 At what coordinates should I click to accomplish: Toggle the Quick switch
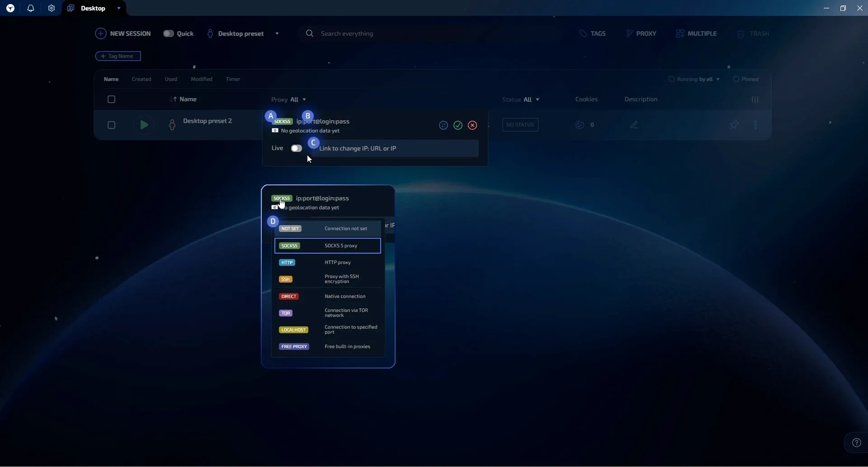pyautogui.click(x=169, y=33)
